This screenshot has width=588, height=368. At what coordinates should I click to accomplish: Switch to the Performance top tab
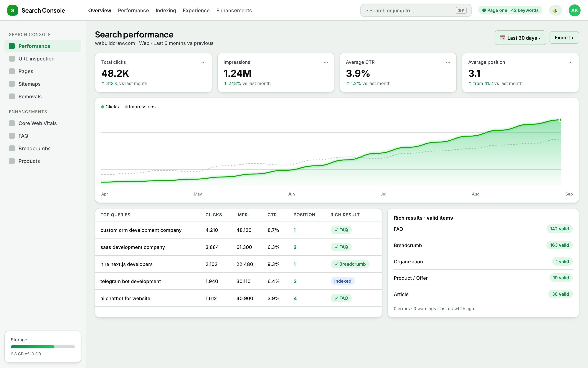click(133, 10)
